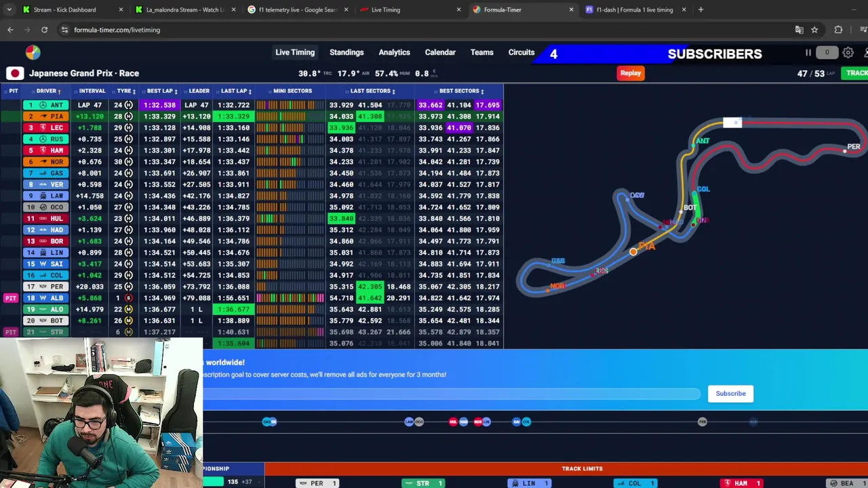This screenshot has width=868, height=488.
Task: Click the COL track limits entry
Action: (x=635, y=483)
